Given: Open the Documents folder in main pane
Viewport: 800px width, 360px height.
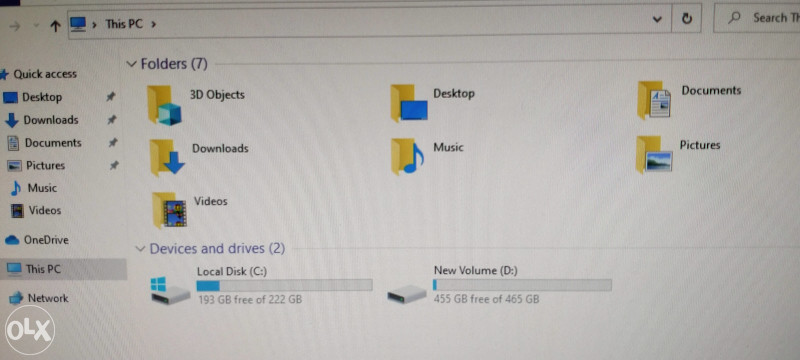Looking at the screenshot, I should pos(654,100).
